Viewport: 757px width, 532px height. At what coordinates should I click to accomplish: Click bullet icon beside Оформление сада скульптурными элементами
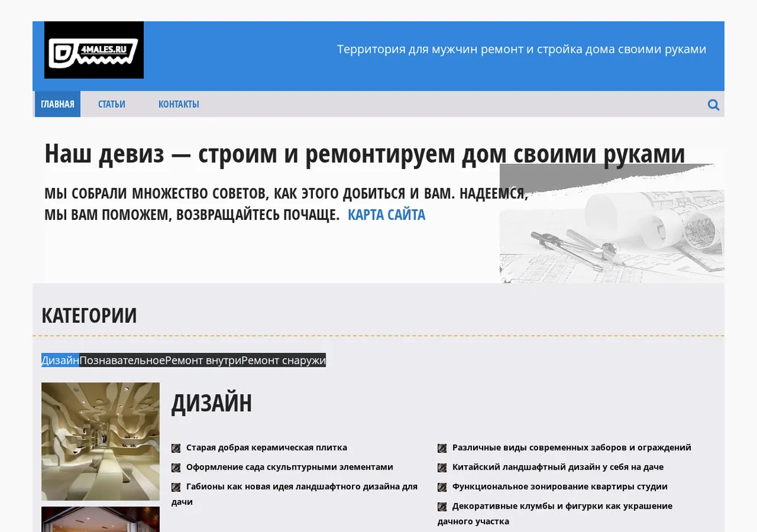(x=176, y=468)
